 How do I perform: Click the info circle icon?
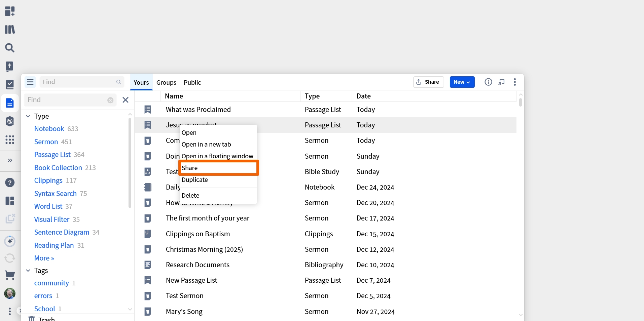(x=488, y=82)
